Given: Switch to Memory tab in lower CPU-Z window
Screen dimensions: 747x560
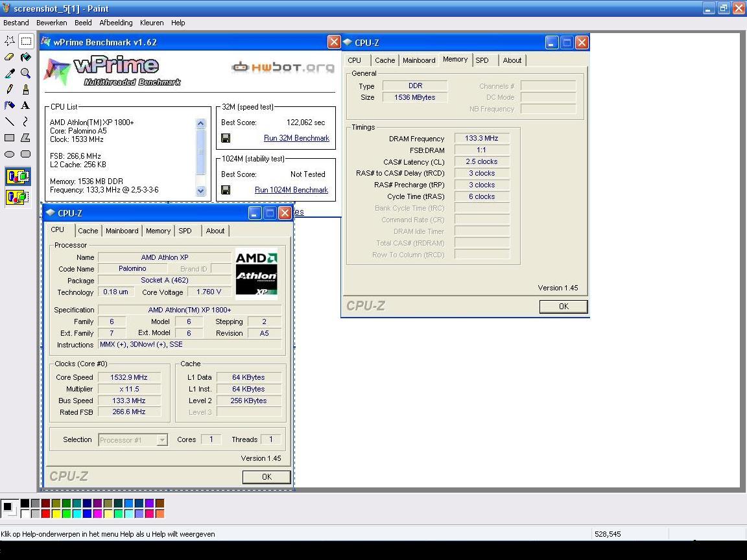Looking at the screenshot, I should (x=158, y=231).
